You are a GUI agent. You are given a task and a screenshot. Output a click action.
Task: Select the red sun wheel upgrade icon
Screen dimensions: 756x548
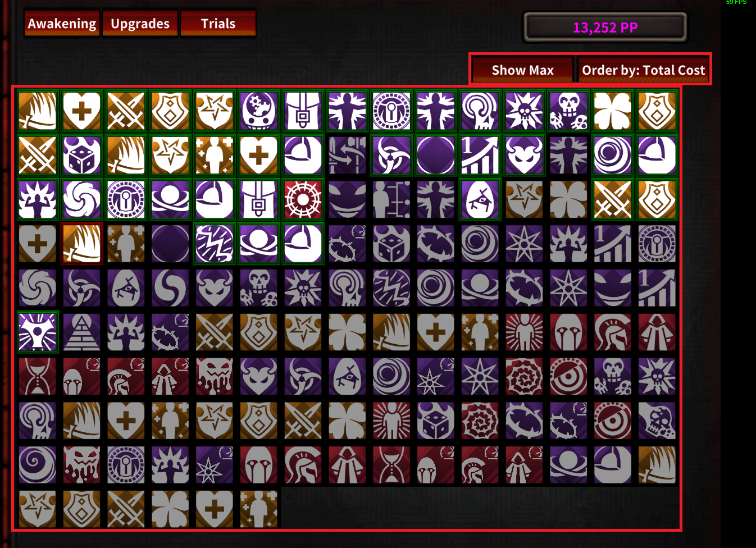click(x=303, y=199)
